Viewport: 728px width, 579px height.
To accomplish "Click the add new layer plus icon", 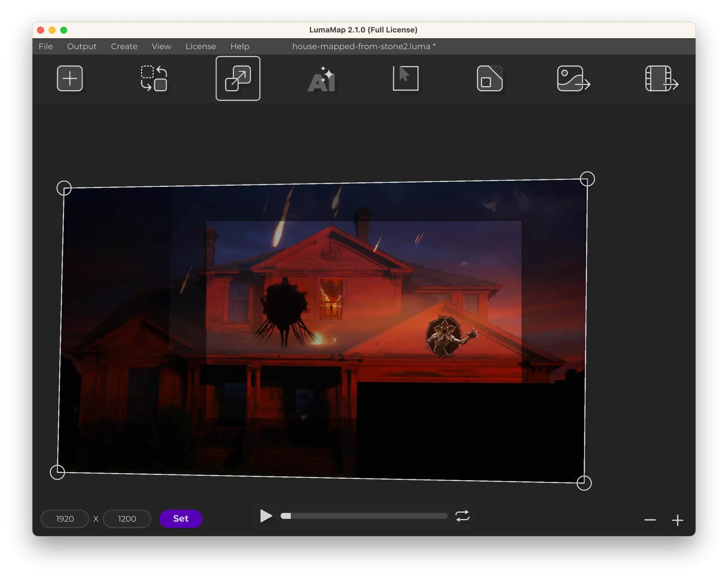I will tap(69, 79).
